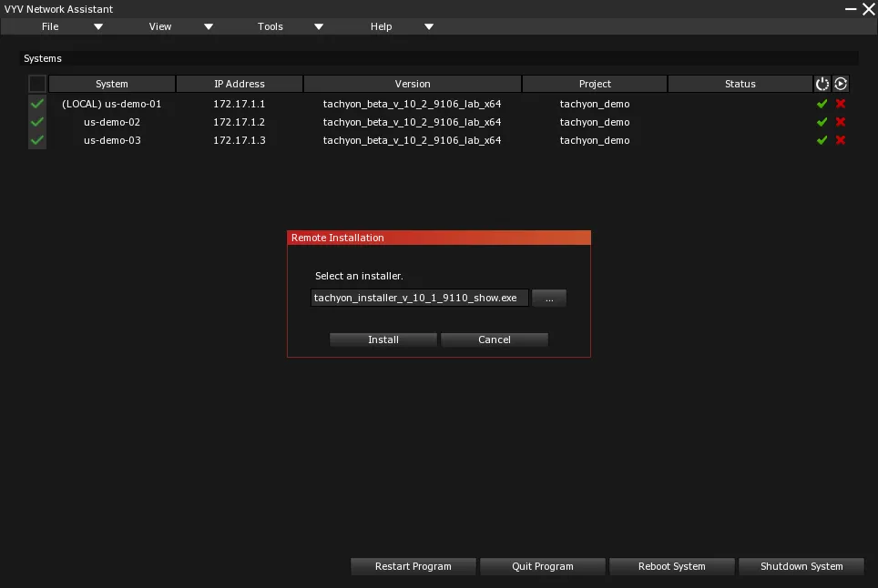
Task: Expand the View menu dropdown arrow
Action: coord(209,27)
